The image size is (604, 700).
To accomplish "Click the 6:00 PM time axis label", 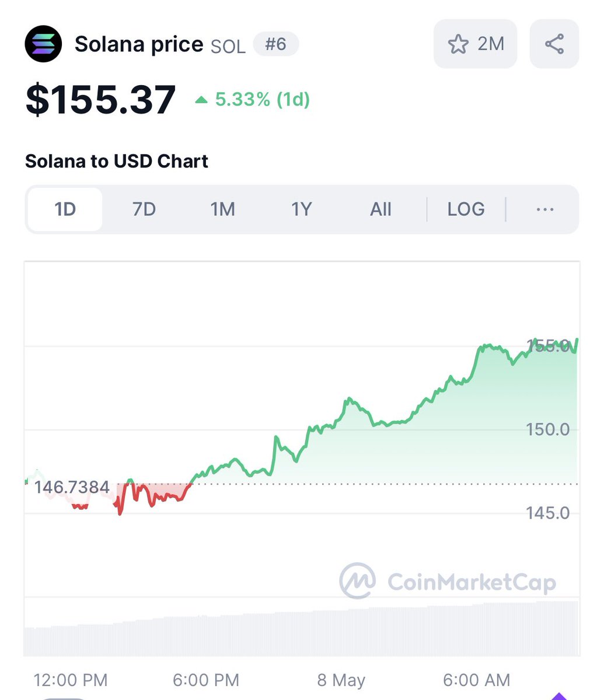I will pyautogui.click(x=206, y=680).
